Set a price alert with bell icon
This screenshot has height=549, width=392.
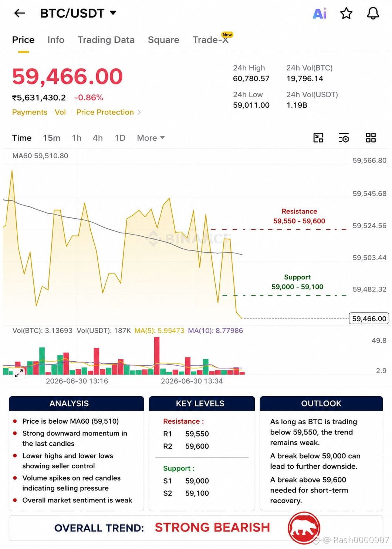point(373,13)
